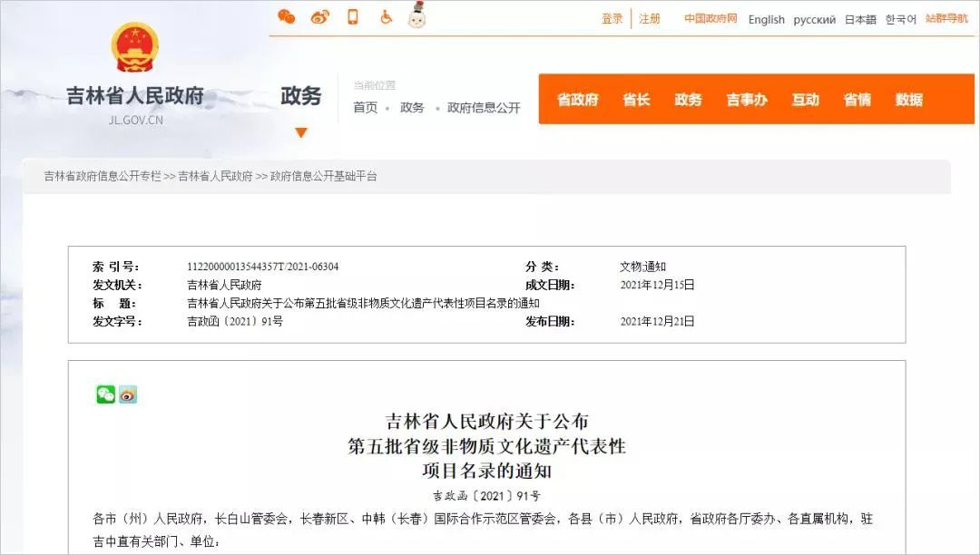Open the 吉事办 navigation tab

(747, 100)
